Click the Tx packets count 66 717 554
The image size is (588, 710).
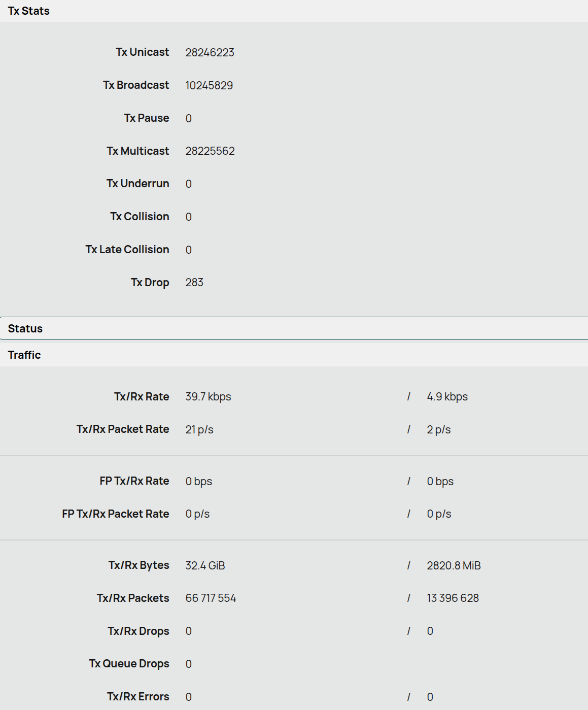pos(211,598)
